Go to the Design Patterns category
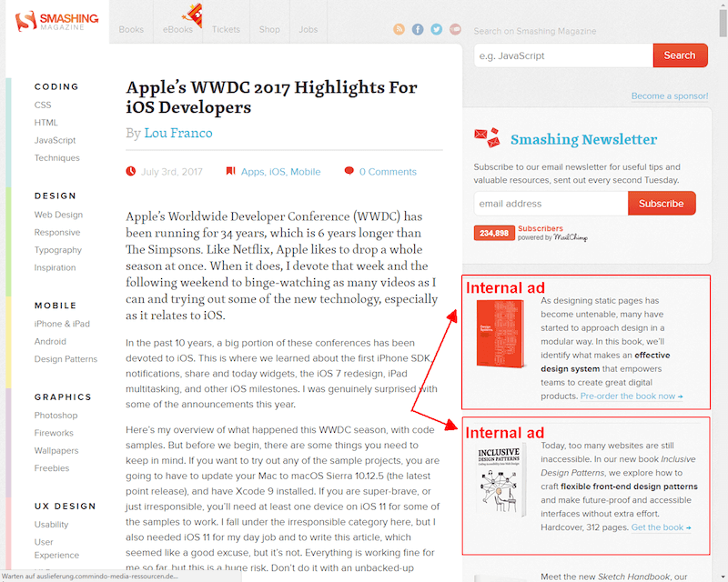The width and height of the screenshot is (728, 582). pyautogui.click(x=66, y=359)
